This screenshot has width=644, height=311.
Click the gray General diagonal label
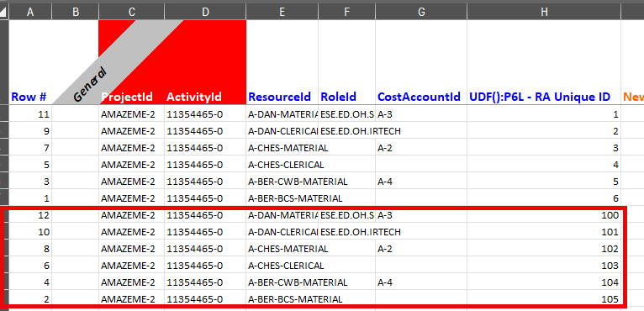click(90, 84)
